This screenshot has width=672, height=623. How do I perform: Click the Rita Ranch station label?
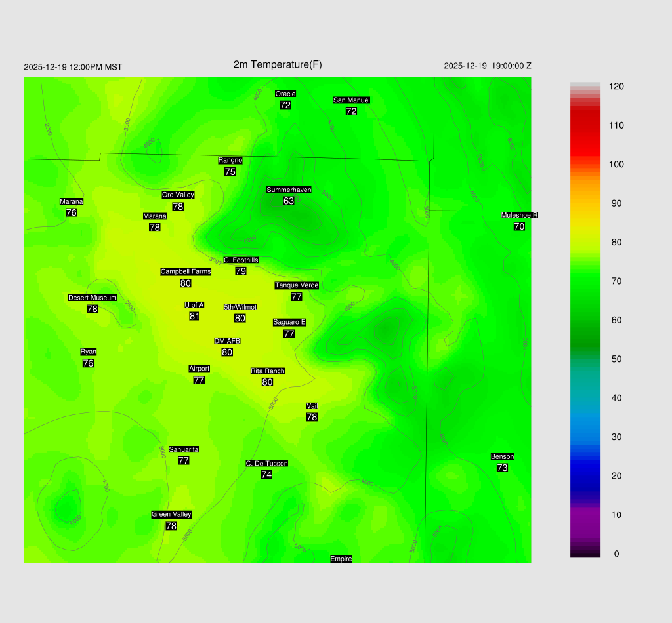point(268,371)
